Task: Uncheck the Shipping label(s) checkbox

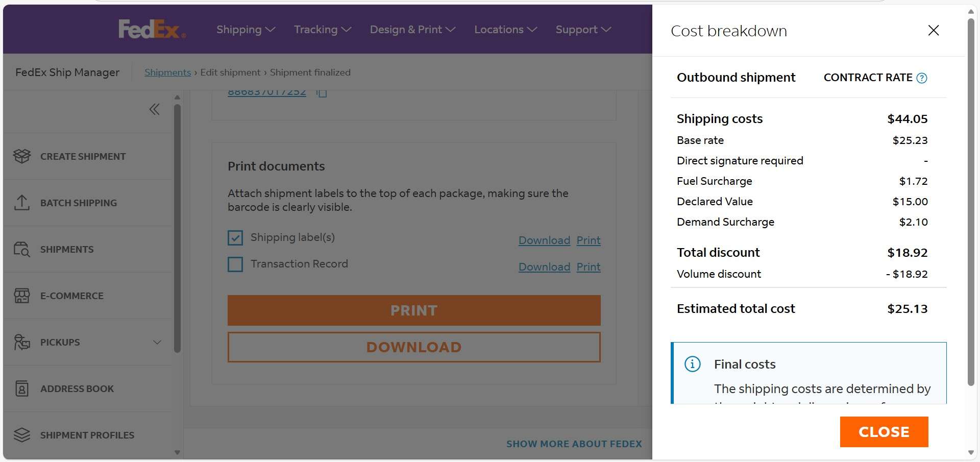Action: pyautogui.click(x=235, y=237)
